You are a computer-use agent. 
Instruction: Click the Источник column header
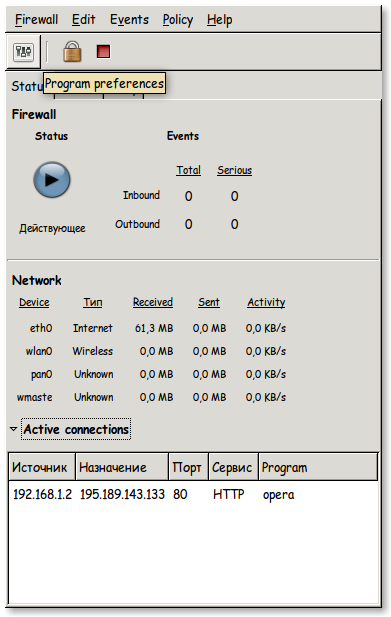point(42,467)
